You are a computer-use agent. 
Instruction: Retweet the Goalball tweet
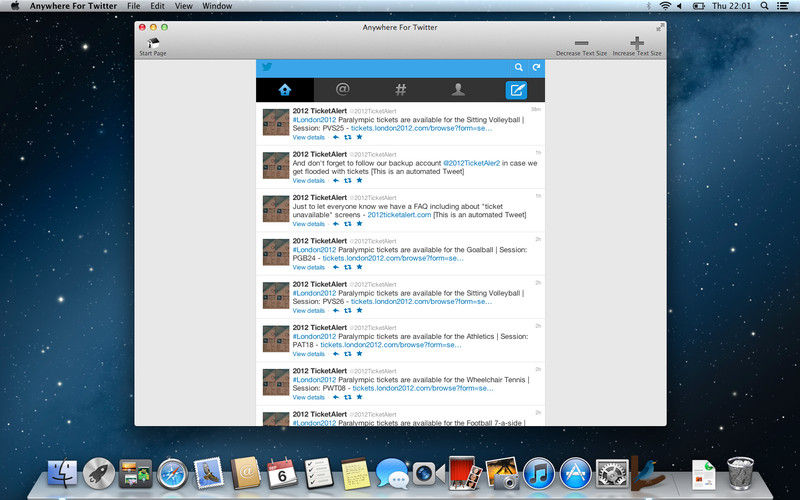tap(347, 267)
